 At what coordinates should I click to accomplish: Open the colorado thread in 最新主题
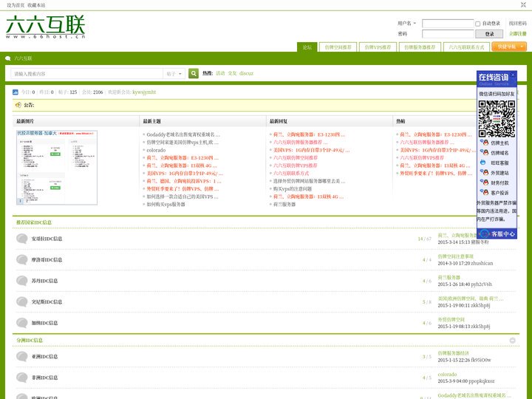[156, 150]
